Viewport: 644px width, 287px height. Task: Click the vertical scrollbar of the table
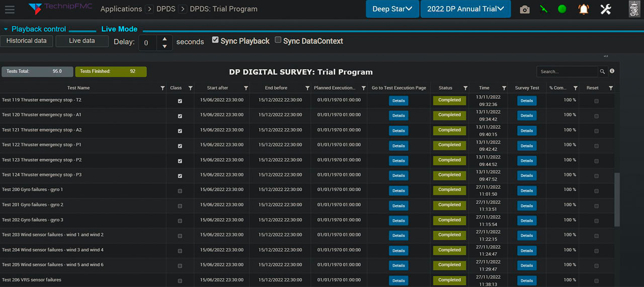click(617, 200)
